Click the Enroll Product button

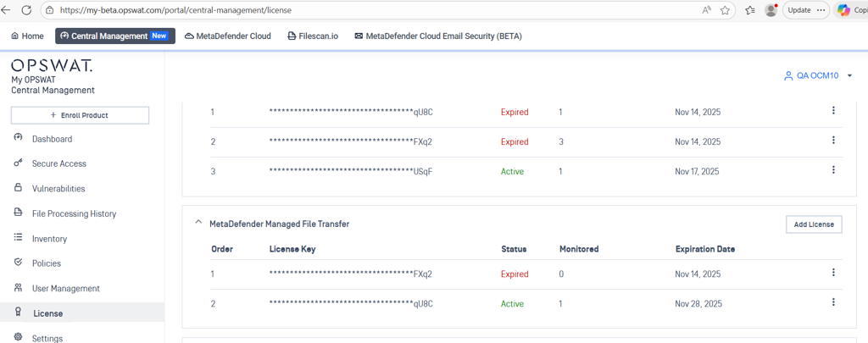click(x=80, y=115)
